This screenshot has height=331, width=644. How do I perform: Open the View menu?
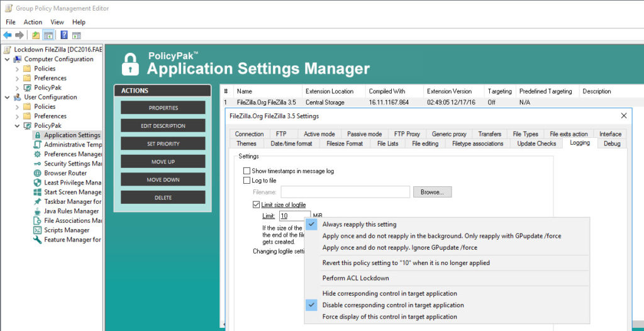[57, 22]
